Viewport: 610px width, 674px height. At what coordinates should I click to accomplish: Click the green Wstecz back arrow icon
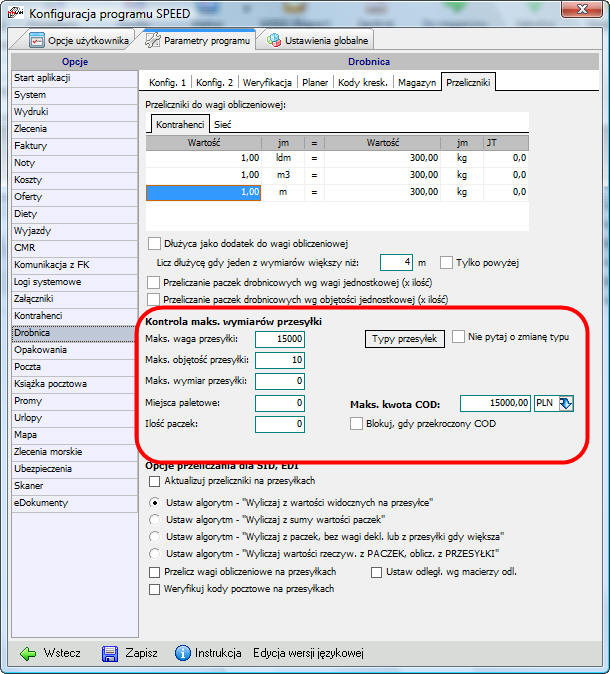(x=28, y=653)
